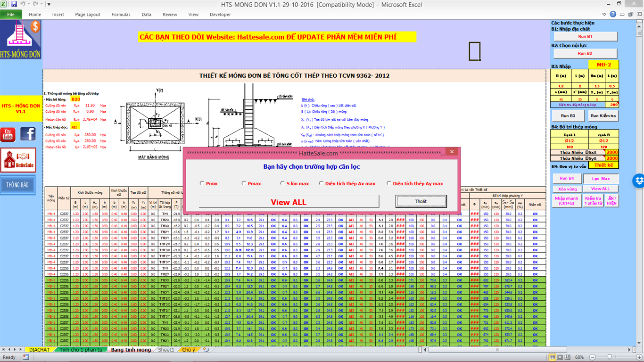Click the Thoát button
The height and width of the screenshot is (362, 644).
[x=421, y=201]
